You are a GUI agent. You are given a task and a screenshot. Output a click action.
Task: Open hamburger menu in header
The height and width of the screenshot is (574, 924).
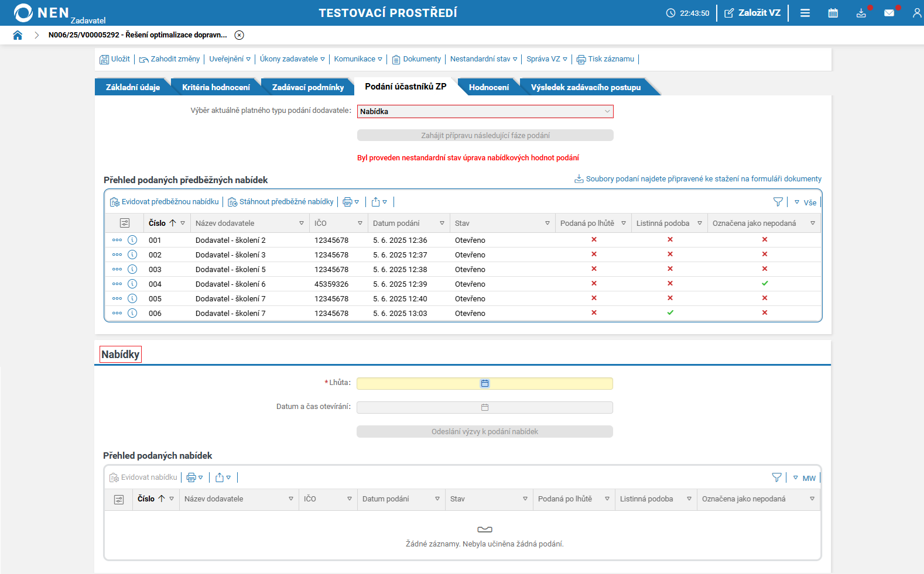[x=805, y=13]
